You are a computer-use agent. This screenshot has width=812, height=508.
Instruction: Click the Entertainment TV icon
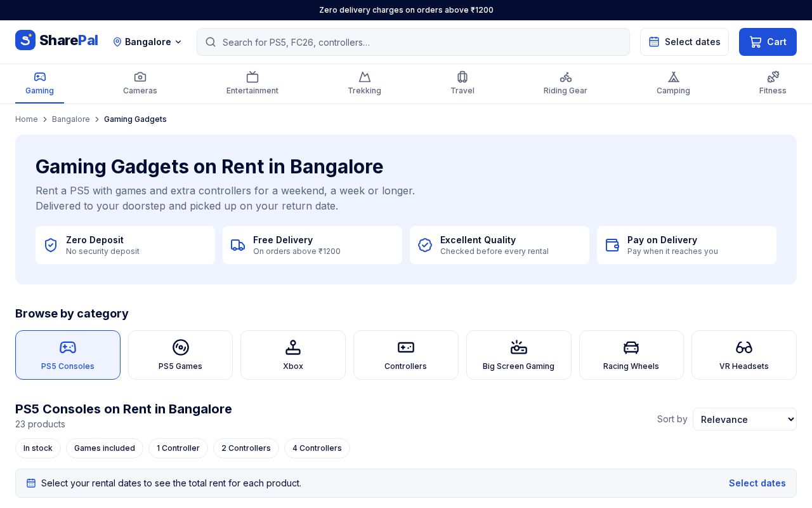pos(252,77)
